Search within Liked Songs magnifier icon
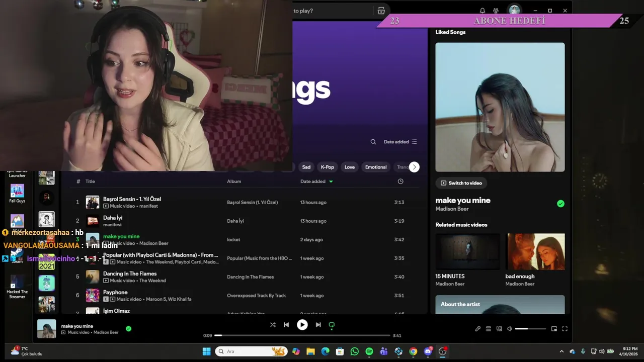Viewport: 644px width, 362px height. (x=373, y=142)
